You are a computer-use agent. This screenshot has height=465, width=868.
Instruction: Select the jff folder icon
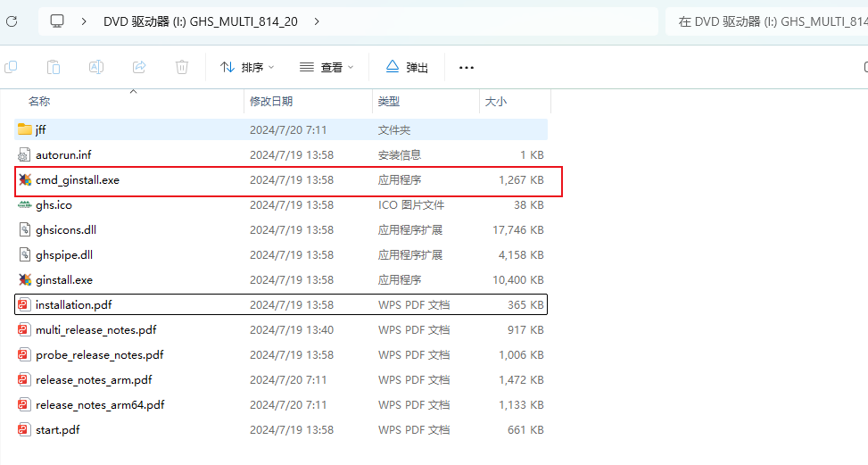click(x=25, y=129)
